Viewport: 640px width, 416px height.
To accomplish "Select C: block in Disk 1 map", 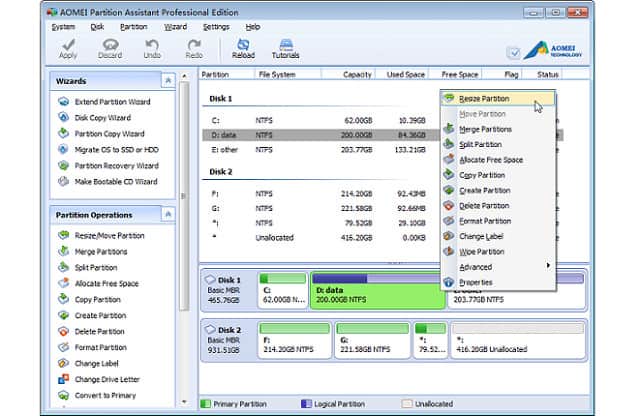I will 283,290.
